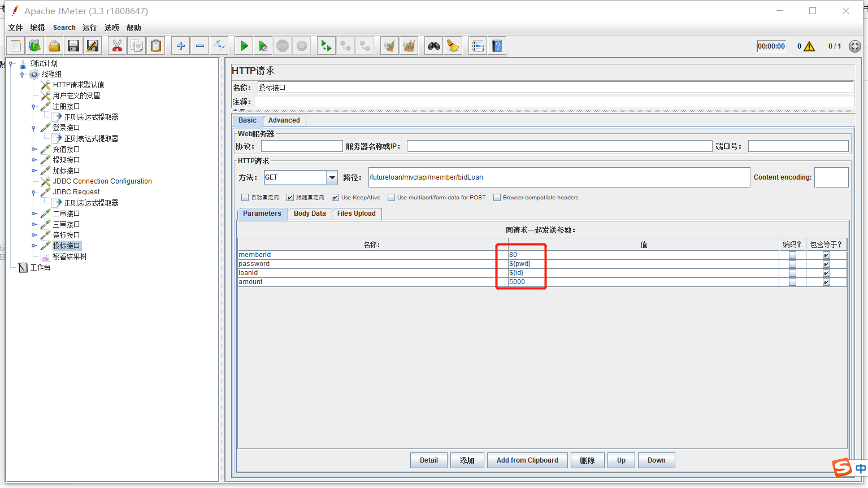Open the 编辑 menu

click(x=37, y=28)
